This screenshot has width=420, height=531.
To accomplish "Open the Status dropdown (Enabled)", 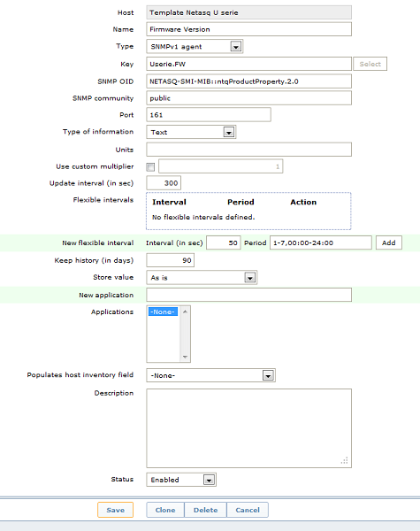I will (x=181, y=480).
